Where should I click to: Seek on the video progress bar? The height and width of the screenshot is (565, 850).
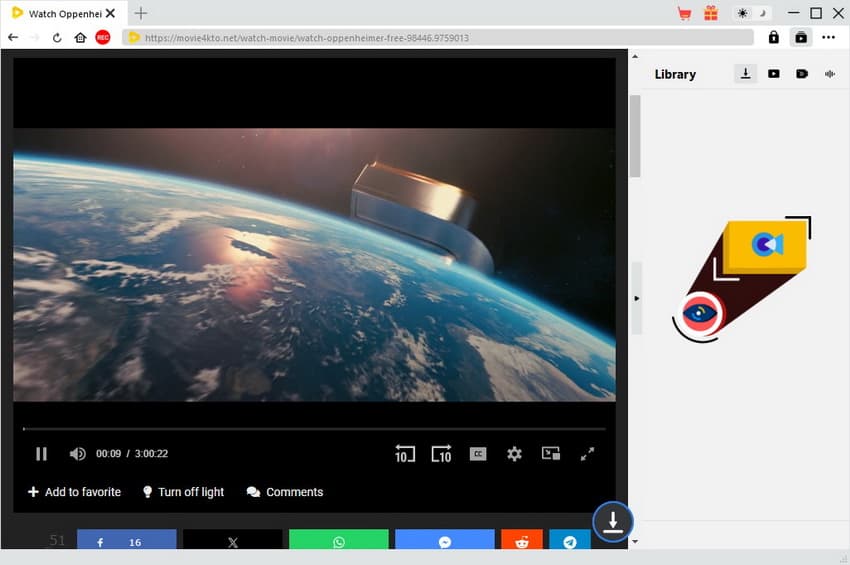pyautogui.click(x=314, y=429)
